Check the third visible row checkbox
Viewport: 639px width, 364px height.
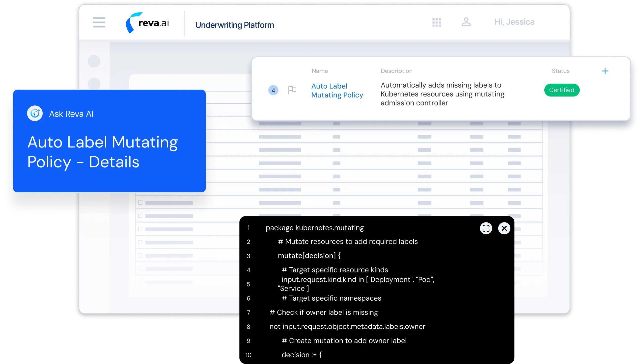click(140, 229)
